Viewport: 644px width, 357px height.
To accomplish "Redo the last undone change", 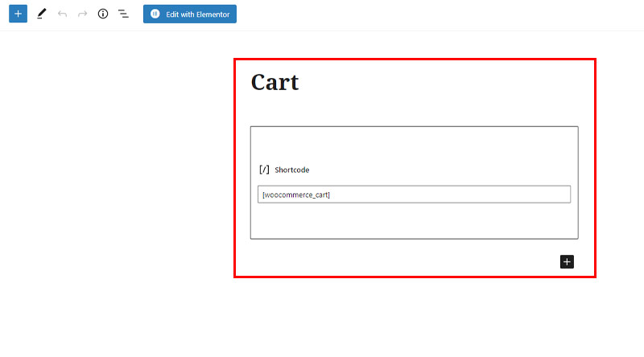I will pos(83,14).
